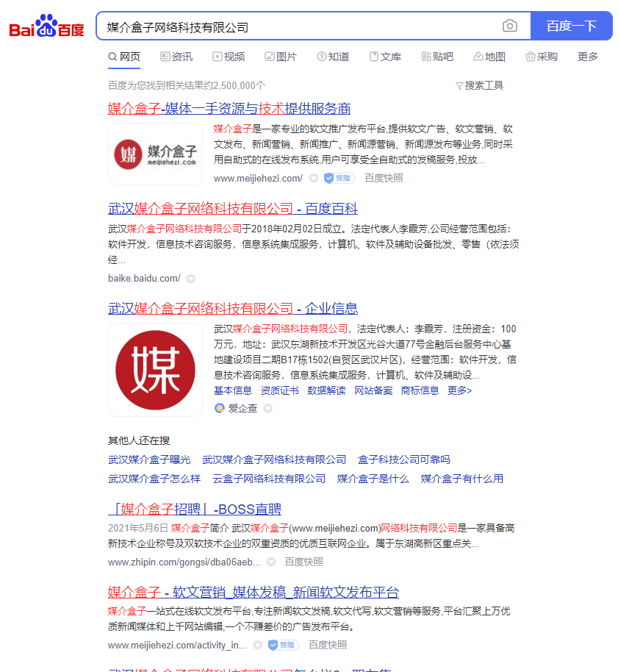Switch to the 地图 tab
This screenshot has width=618, height=672.
coord(489,57)
